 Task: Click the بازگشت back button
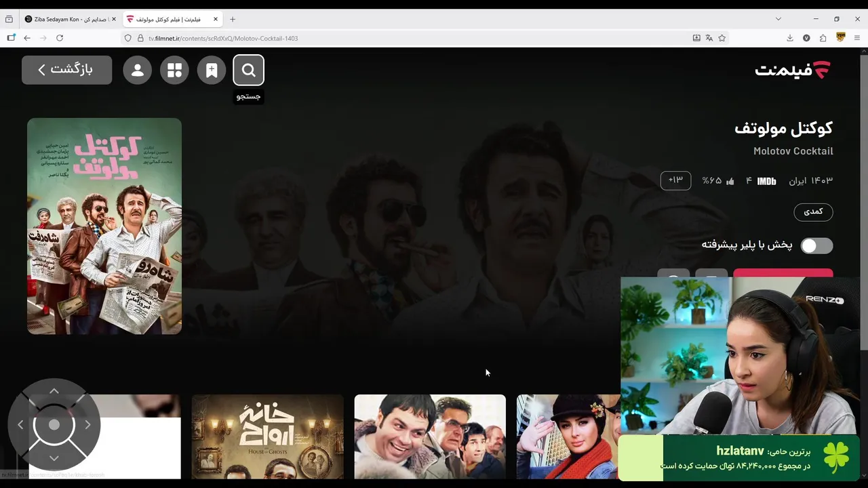(x=66, y=70)
